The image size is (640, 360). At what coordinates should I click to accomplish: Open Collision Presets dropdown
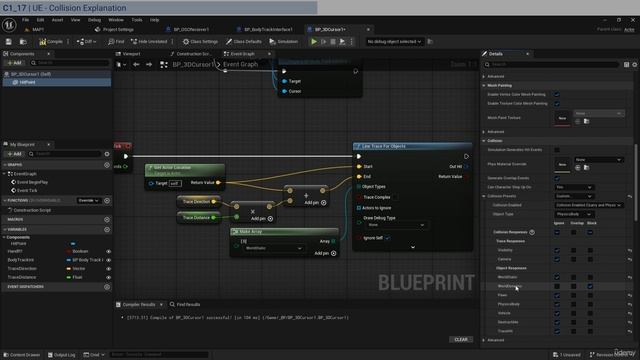573,196
